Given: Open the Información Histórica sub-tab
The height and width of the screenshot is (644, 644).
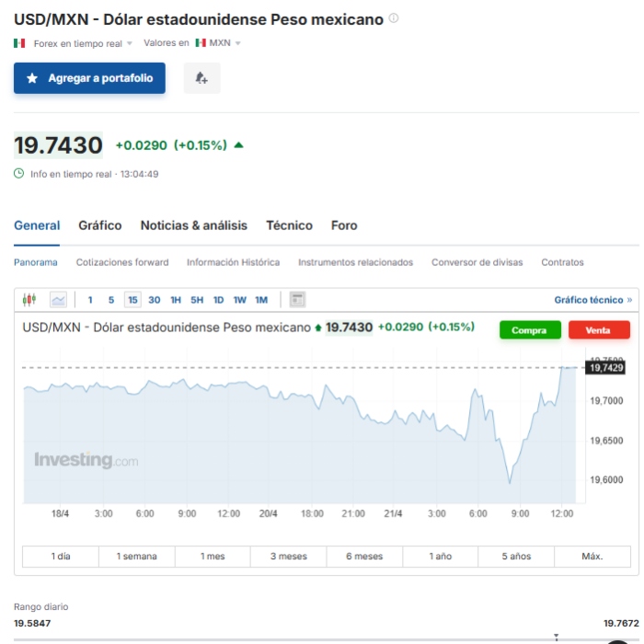Looking at the screenshot, I should point(233,262).
